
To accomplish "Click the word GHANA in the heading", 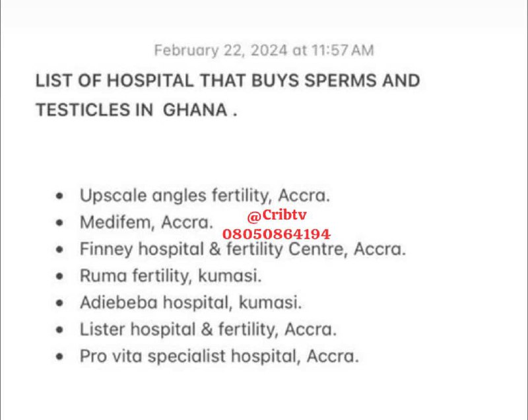I will pos(195,110).
